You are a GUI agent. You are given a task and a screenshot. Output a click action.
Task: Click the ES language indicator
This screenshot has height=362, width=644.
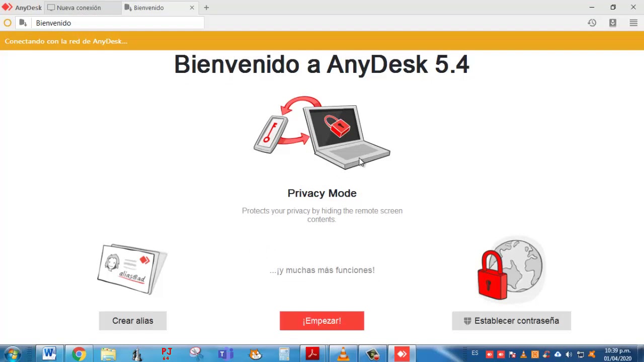pos(475,353)
